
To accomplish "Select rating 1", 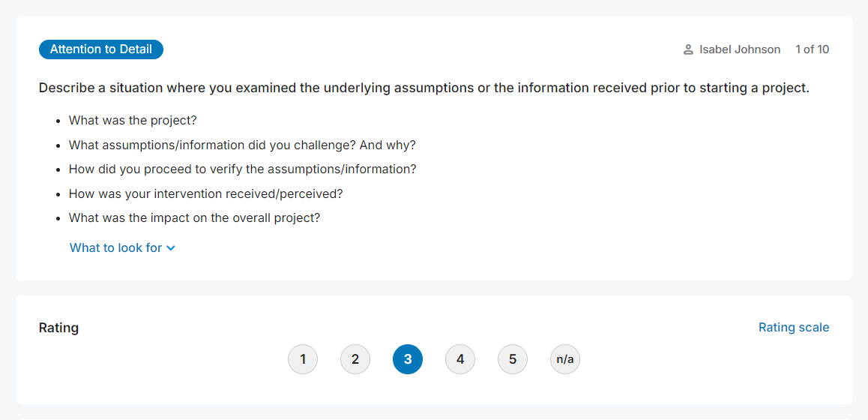I will click(303, 359).
